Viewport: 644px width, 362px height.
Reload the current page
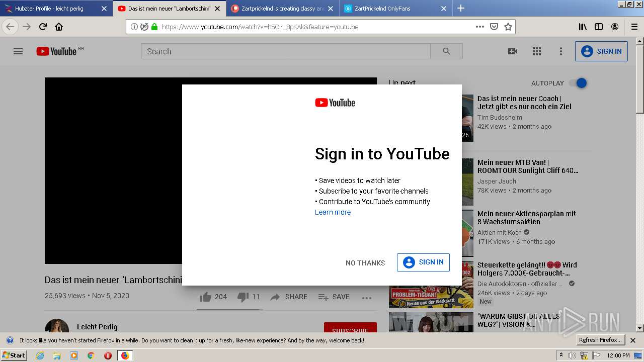pos(43,27)
